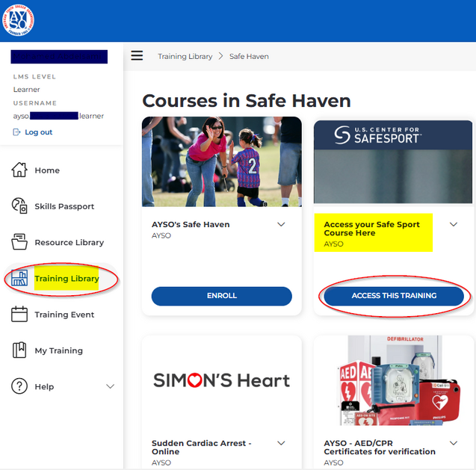This screenshot has width=476, height=470.
Task: Click ACCESS THIS TRAINING button
Action: coord(394,296)
